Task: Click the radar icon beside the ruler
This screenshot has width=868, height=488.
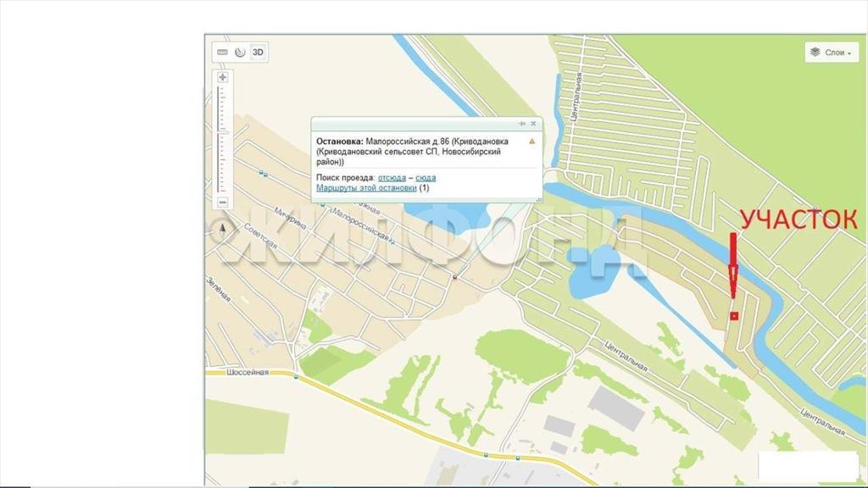Action: pos(240,53)
